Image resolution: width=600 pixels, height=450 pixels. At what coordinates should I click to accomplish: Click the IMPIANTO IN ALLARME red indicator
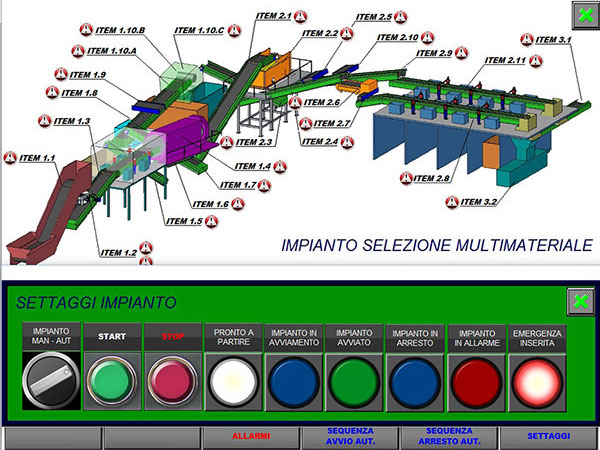pyautogui.click(x=477, y=380)
